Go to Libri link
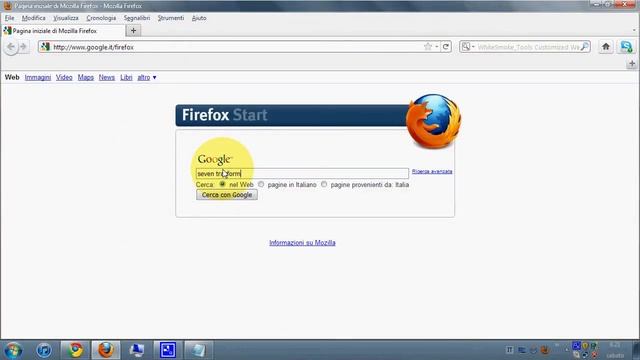This screenshot has width=640, height=360. [126, 78]
